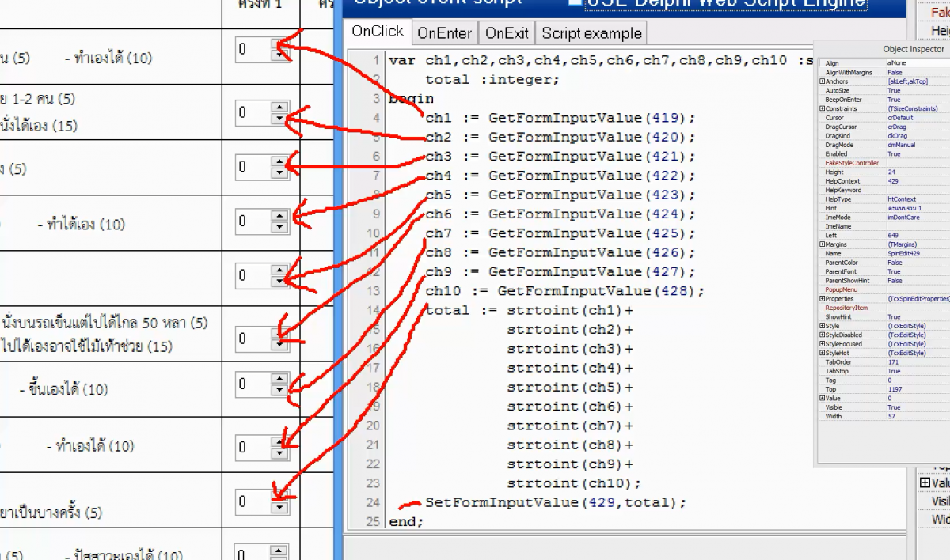
Task: Click the 'total :integer;' declaration line
Action: tap(492, 79)
